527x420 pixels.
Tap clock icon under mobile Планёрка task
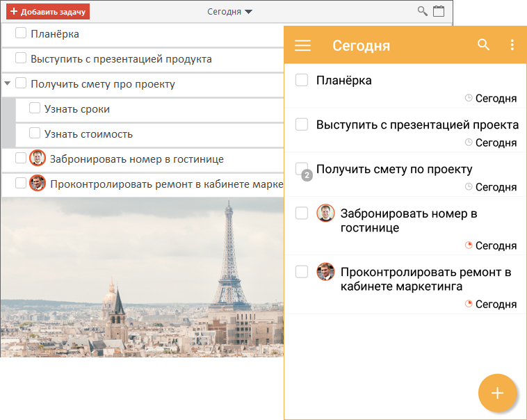(x=469, y=98)
